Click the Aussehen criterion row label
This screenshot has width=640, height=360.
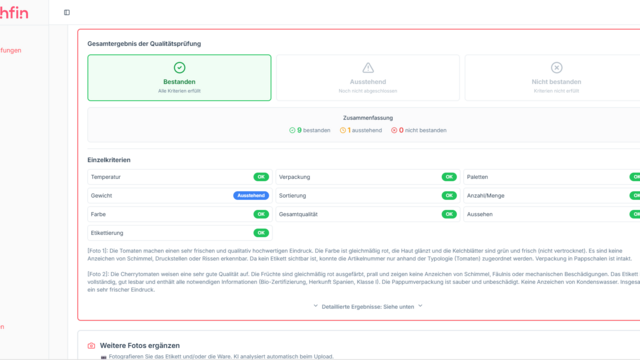pyautogui.click(x=480, y=214)
